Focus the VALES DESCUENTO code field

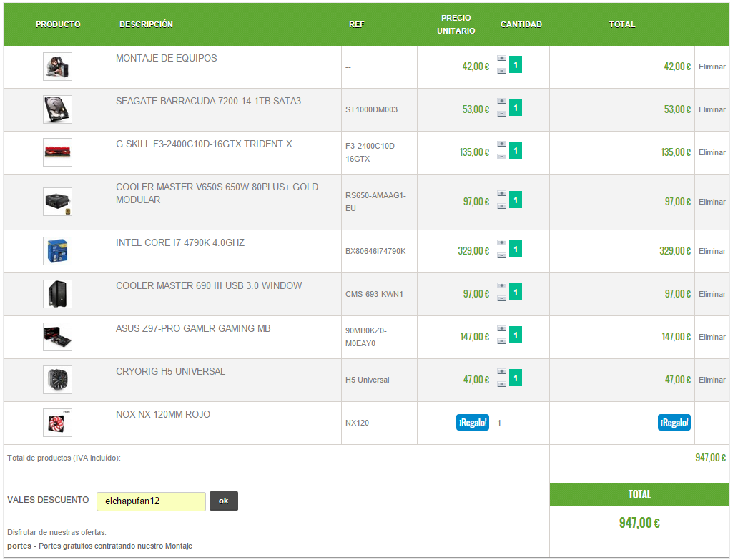click(151, 501)
